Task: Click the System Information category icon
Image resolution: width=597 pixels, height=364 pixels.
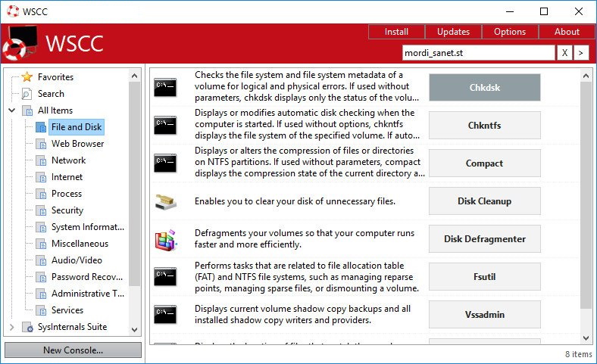Action: 41,227
